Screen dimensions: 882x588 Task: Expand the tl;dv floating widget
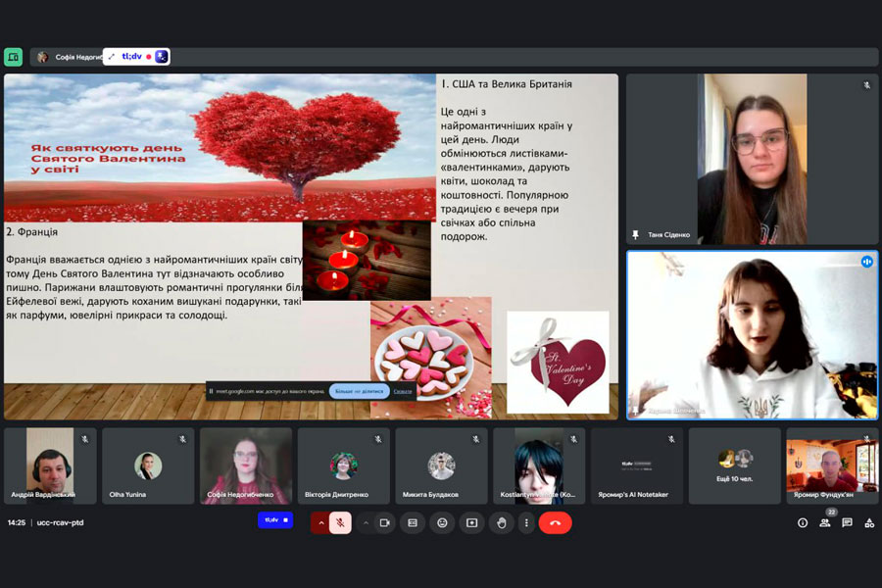112,57
